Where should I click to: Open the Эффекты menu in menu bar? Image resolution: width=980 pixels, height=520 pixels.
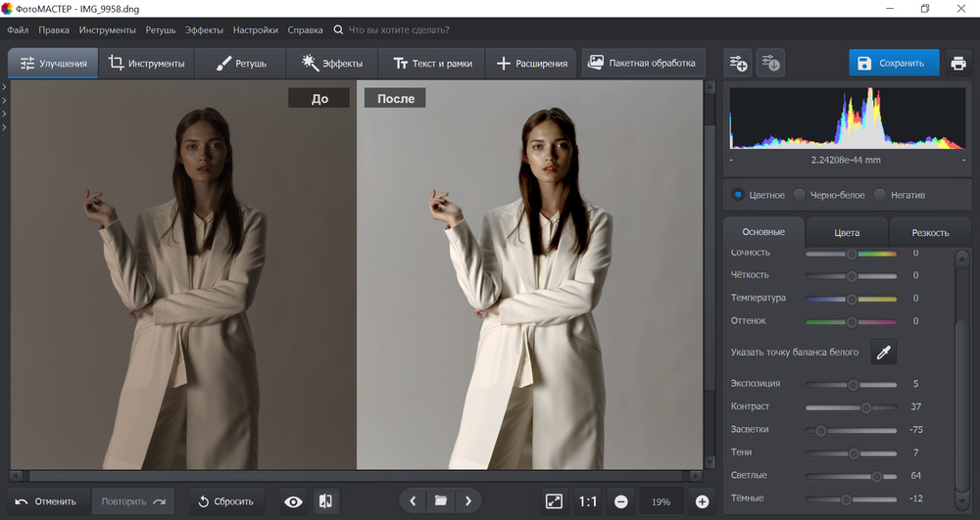coord(203,30)
